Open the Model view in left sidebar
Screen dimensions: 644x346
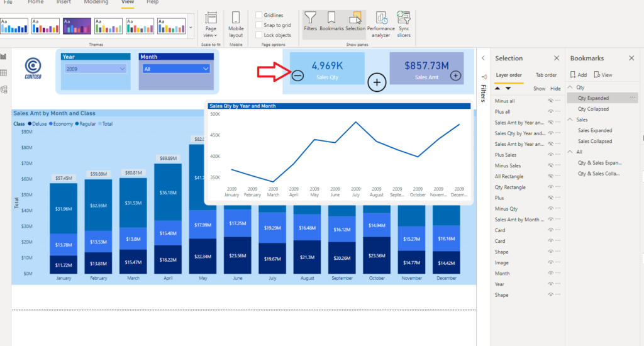4,89
